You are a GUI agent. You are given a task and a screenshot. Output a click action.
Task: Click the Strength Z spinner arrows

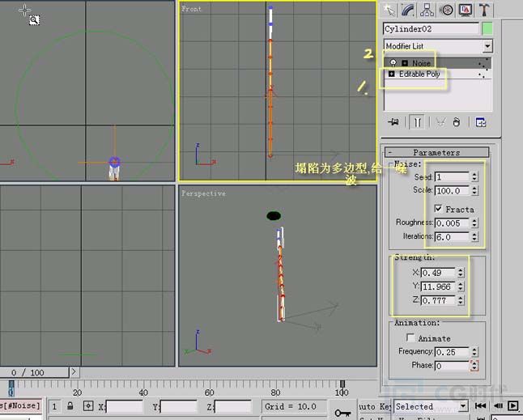click(461, 301)
